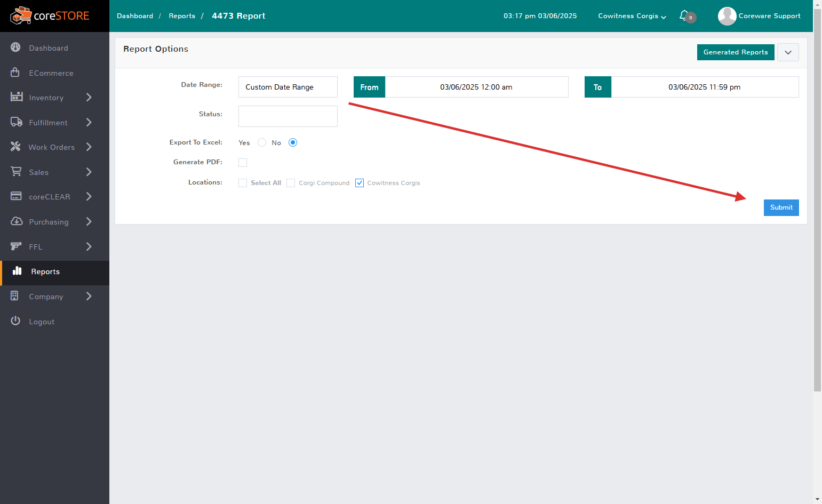Click the Inventory shelf icon
The width and height of the screenshot is (822, 504).
click(17, 97)
